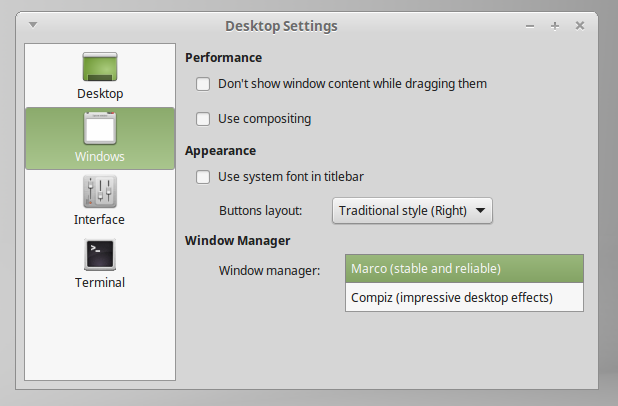
Task: Minimize the Desktop Settings window
Action: (529, 26)
